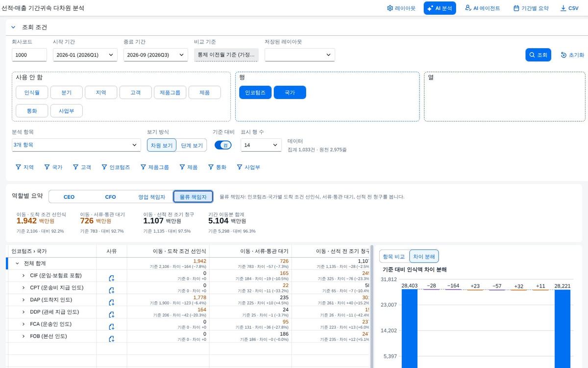Select the 영업 책임자 role tab
This screenshot has height=368, width=588.
[x=152, y=197]
